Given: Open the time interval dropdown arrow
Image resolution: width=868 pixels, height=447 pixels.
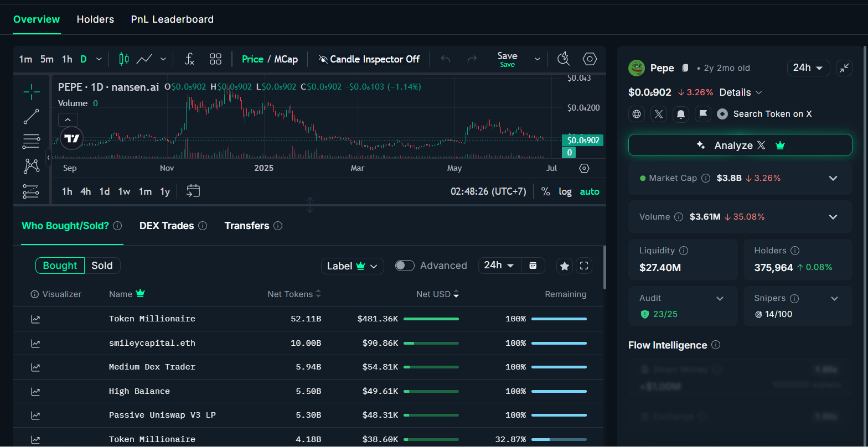Looking at the screenshot, I should [x=99, y=59].
